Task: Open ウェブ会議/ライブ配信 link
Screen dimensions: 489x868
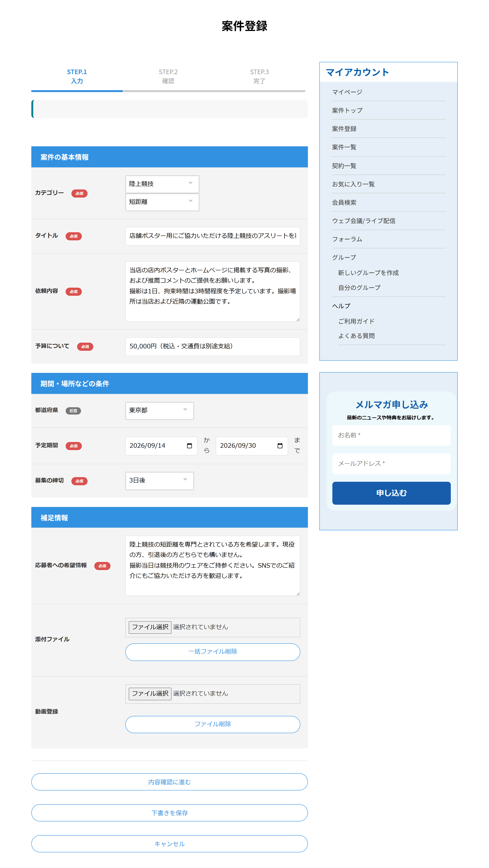Action: tap(364, 221)
